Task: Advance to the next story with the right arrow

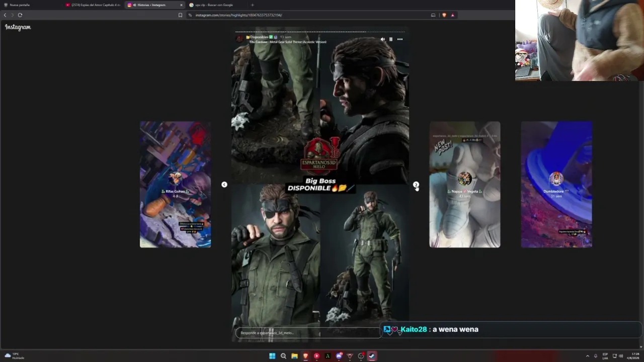Action: pos(416,185)
